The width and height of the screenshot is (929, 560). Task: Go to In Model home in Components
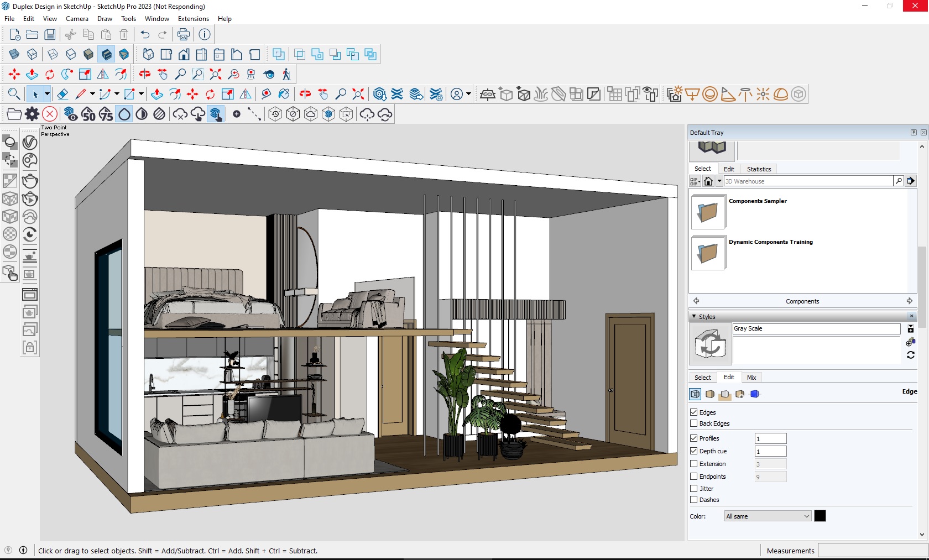point(708,181)
